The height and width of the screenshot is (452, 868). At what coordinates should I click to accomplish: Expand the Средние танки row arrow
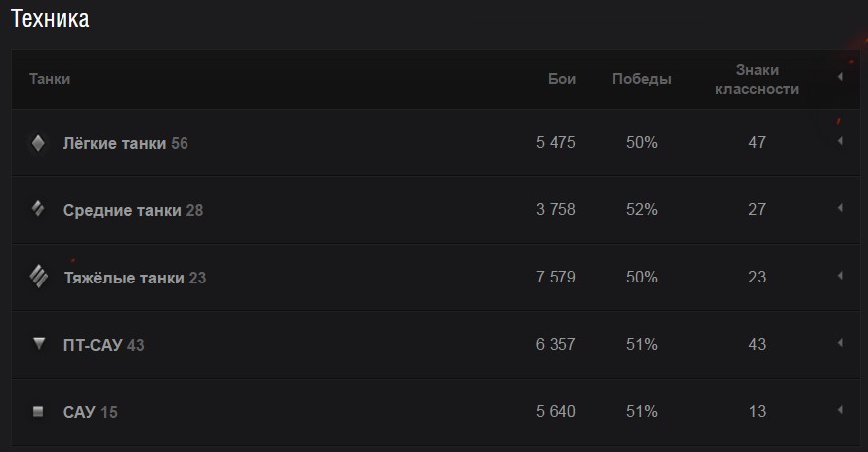pos(840,208)
